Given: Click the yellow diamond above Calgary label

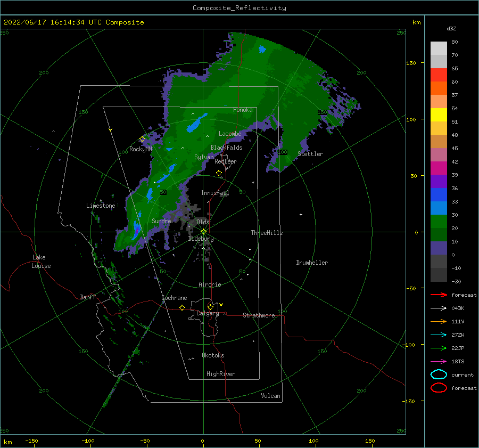Looking at the screenshot, I should tap(210, 307).
